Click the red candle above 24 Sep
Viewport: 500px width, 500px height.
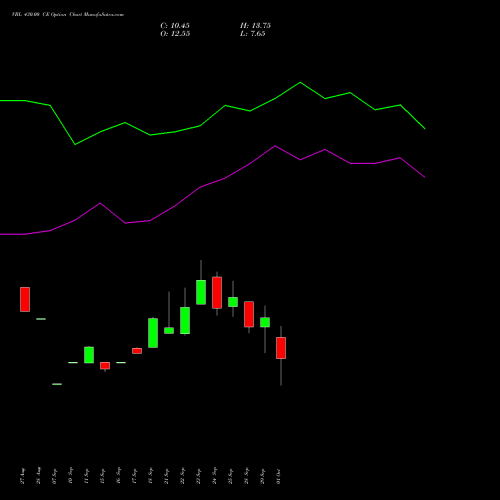[217, 293]
